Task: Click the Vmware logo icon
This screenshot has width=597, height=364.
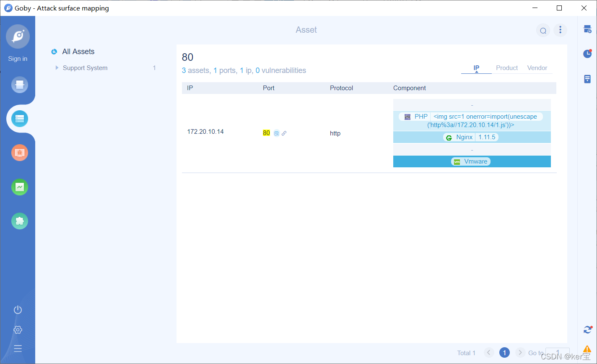Action: (457, 161)
